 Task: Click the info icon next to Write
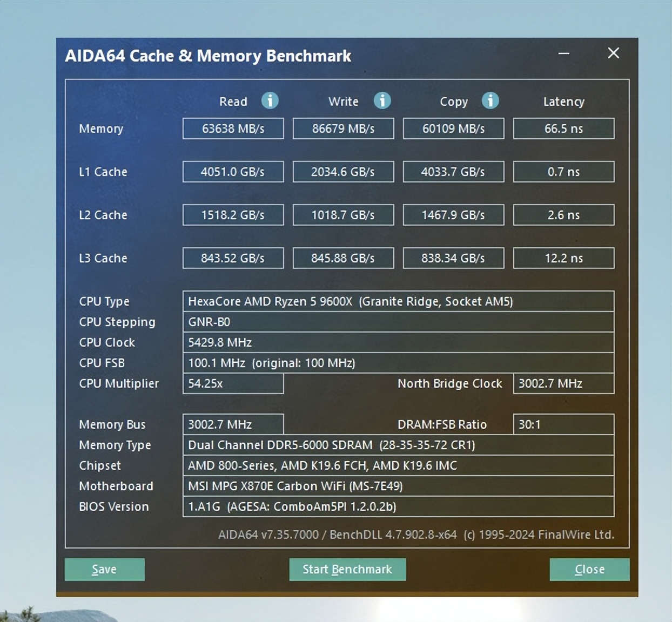(x=382, y=100)
